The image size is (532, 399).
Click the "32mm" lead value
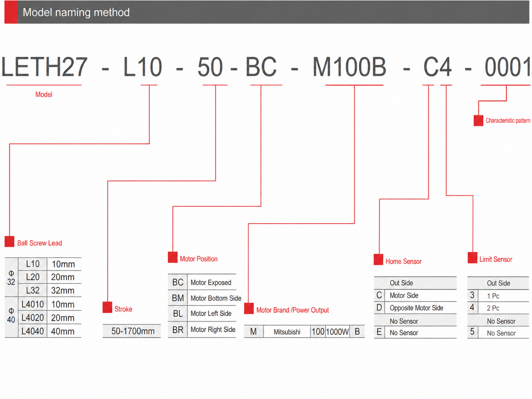point(63,290)
